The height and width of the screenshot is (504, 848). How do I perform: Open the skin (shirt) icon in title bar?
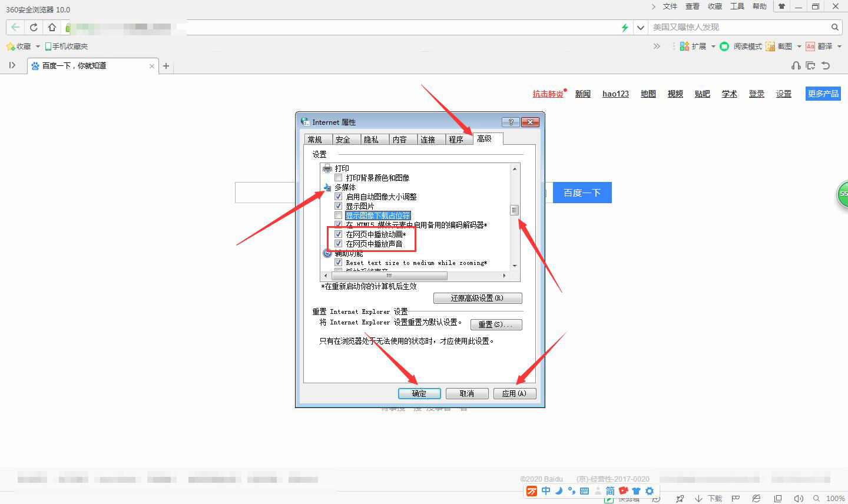[x=781, y=6]
